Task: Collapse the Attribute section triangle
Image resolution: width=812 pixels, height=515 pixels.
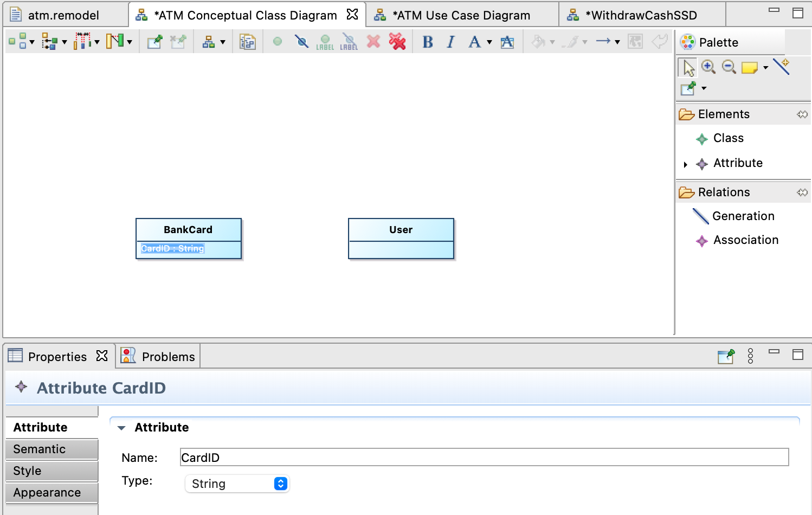Action: pos(121,428)
